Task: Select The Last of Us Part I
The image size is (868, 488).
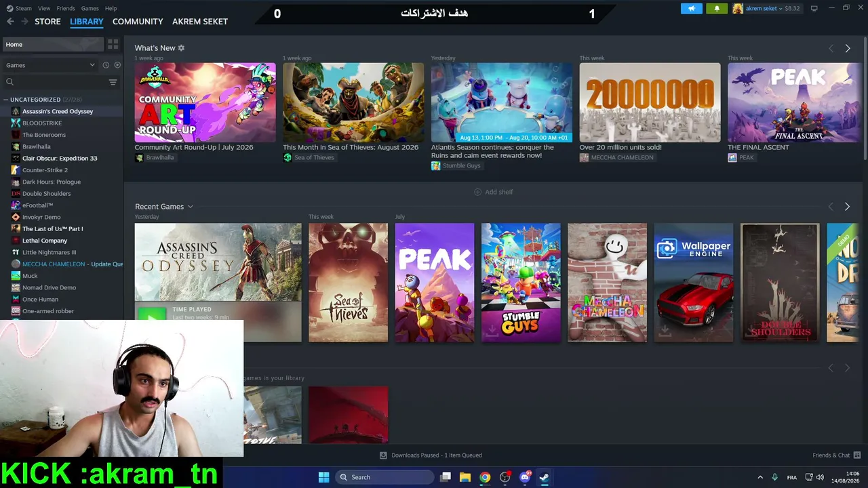Action: tap(53, 229)
